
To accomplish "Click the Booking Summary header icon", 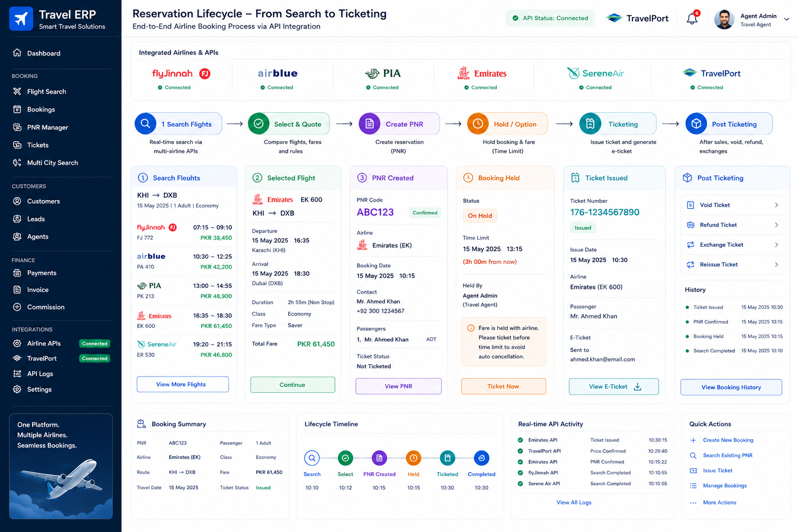I will [141, 424].
